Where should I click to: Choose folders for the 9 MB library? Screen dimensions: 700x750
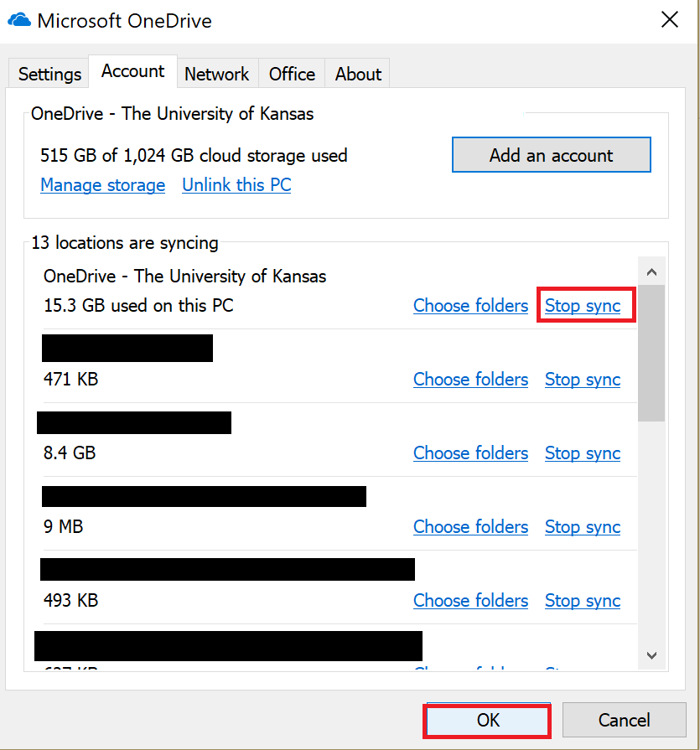470,526
